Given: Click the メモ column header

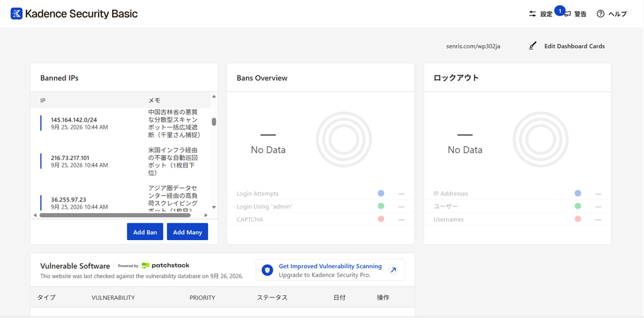Looking at the screenshot, I should [154, 100].
